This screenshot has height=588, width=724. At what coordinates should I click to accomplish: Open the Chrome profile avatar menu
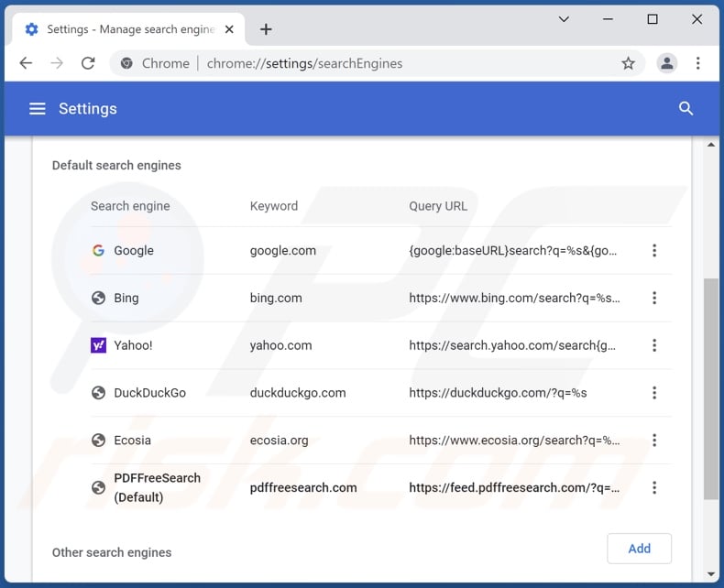(x=667, y=63)
